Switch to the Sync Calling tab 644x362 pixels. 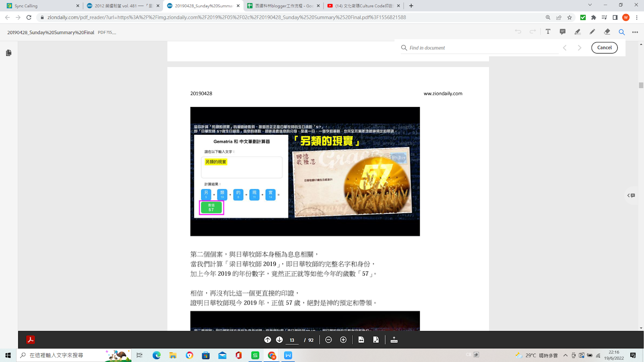click(x=42, y=6)
